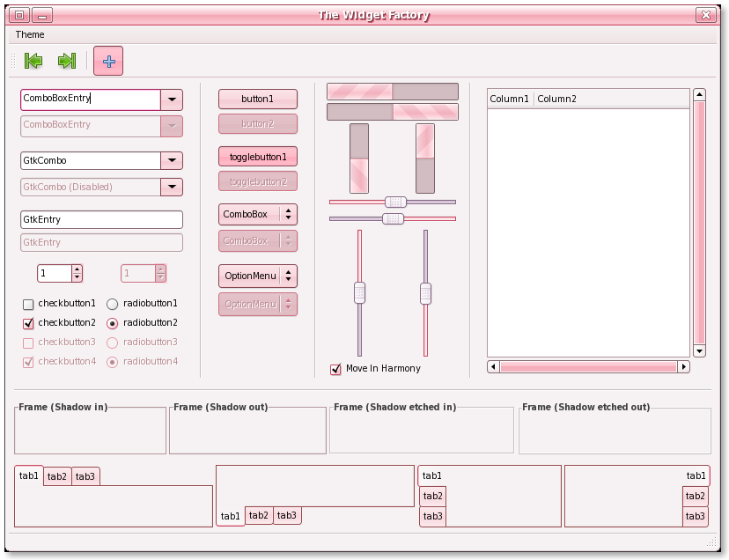729x560 pixels.
Task: Click the disabled ComboBoxEntry dropdown arrow
Action: coord(172,126)
